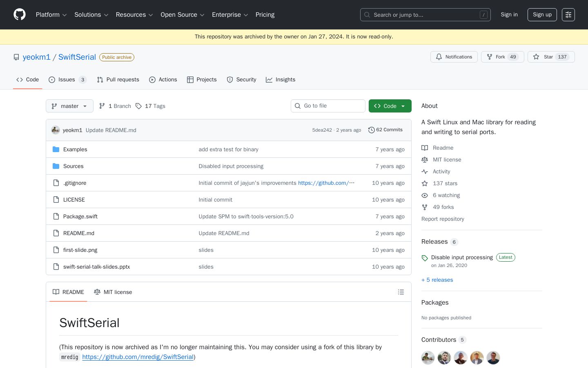Switch to the Actions tab
Screen dimensions: 588x368
[x=163, y=80]
